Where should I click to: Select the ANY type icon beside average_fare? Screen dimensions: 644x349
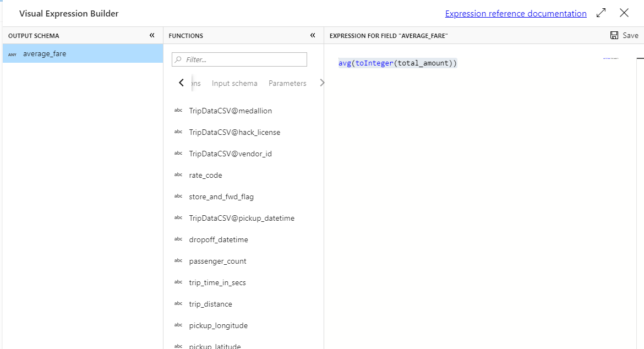(12, 53)
